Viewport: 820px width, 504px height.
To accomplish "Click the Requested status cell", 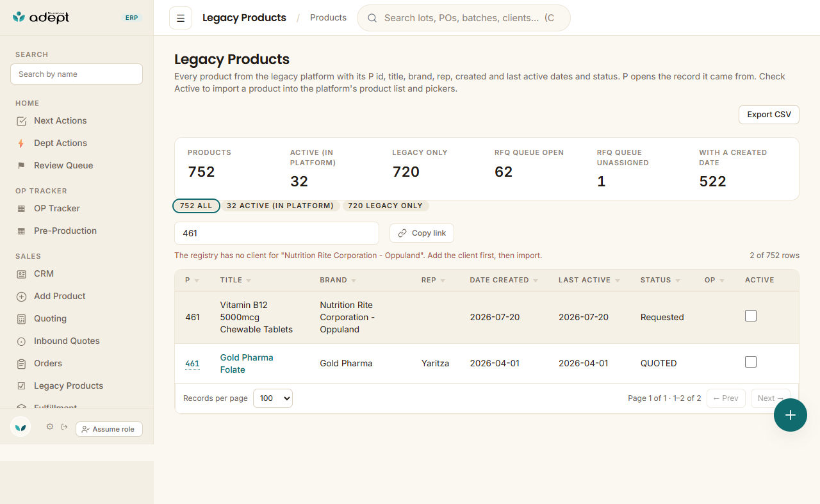I will tap(662, 318).
